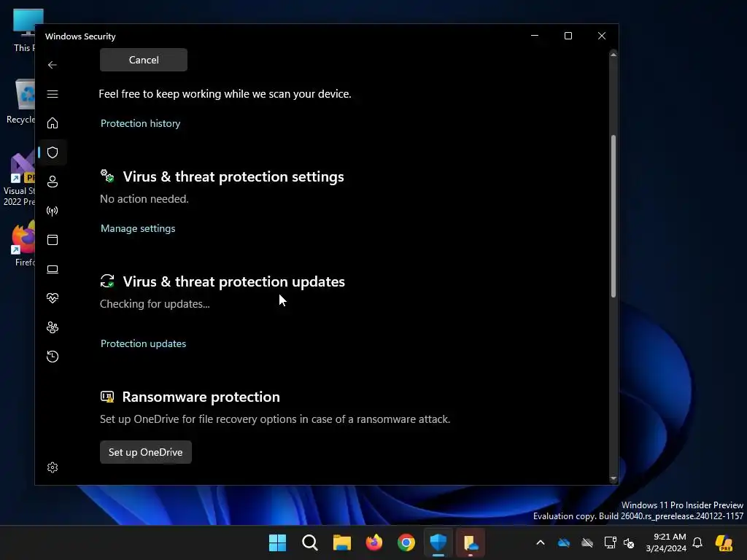Click the 'Checking for updates...' status text
The image size is (747, 560).
pos(155,304)
